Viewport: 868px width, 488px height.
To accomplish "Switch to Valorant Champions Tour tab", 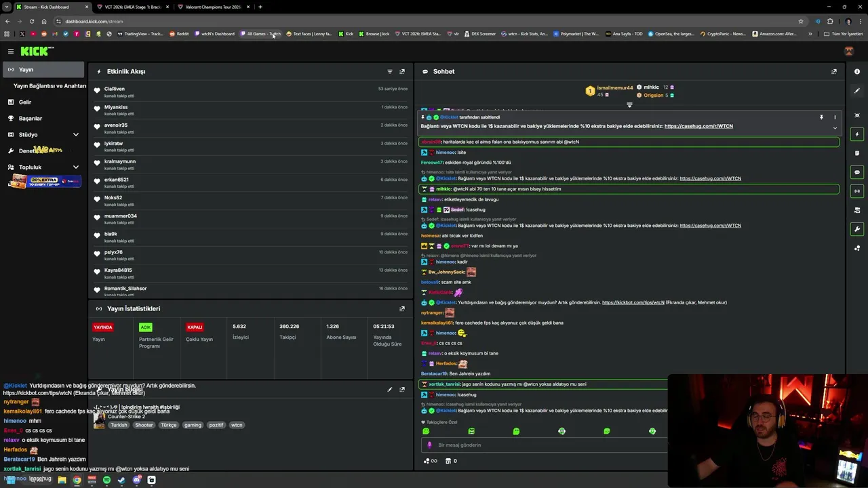I will (x=214, y=7).
